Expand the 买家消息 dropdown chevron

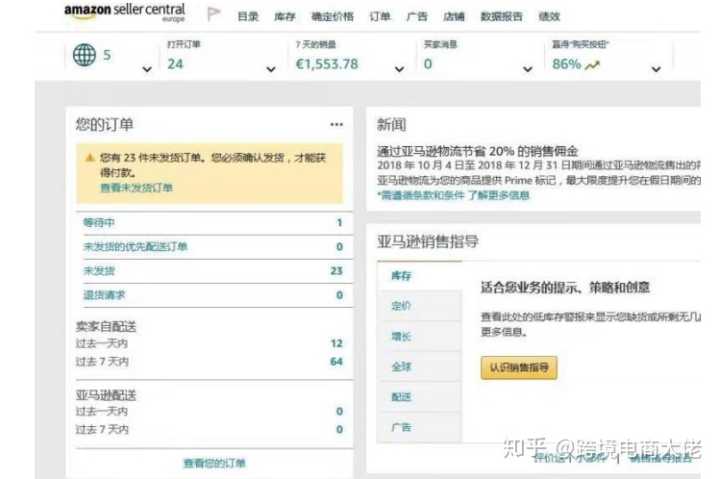pyautogui.click(x=527, y=69)
